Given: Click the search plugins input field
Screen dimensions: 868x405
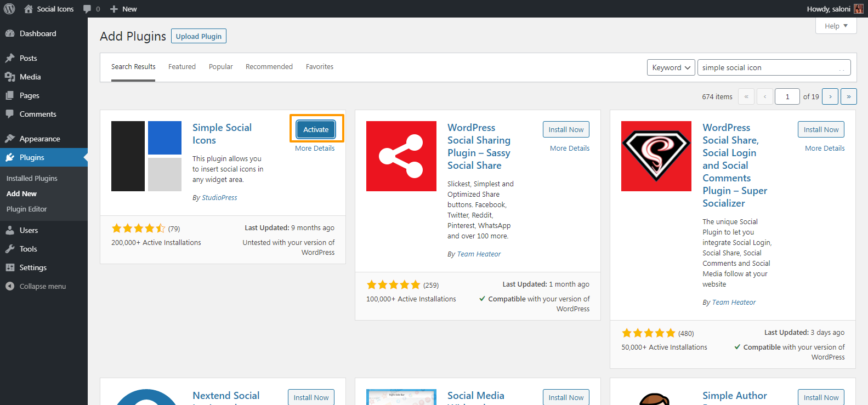Looking at the screenshot, I should 774,67.
